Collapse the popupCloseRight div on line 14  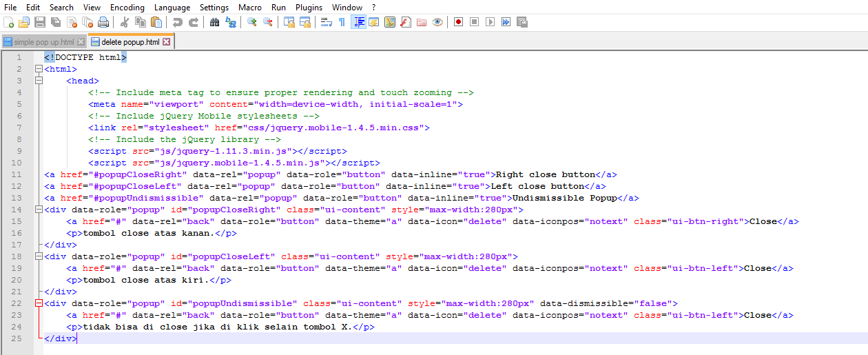tap(39, 210)
